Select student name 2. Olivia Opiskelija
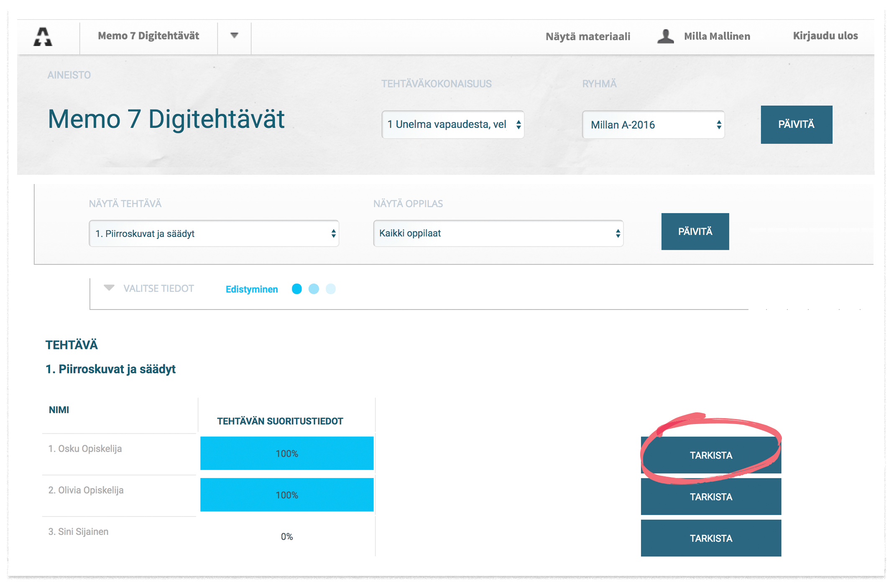The height and width of the screenshot is (588, 894). point(86,490)
